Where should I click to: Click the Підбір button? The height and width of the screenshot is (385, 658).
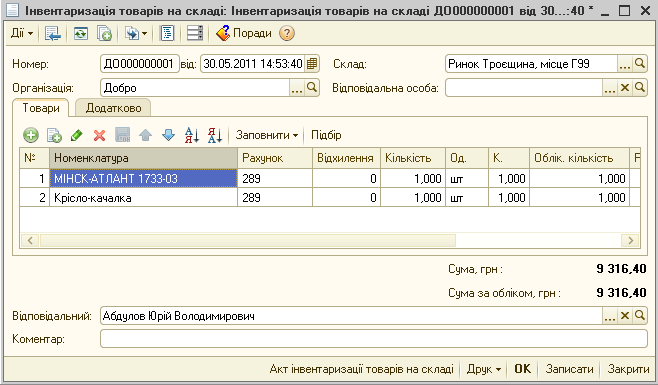pos(326,135)
